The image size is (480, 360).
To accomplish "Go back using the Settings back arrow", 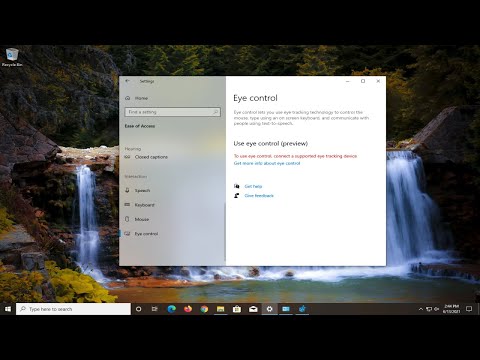I will (x=127, y=81).
